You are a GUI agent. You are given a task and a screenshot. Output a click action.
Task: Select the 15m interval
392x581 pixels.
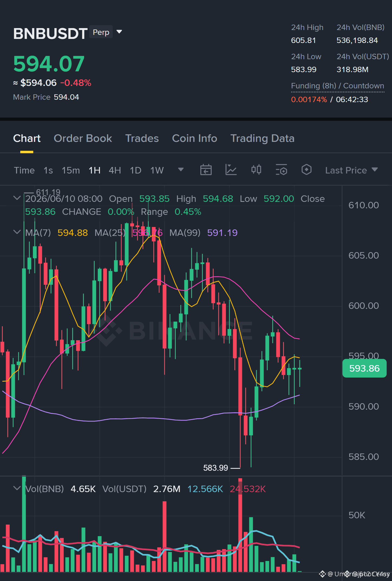coord(71,170)
